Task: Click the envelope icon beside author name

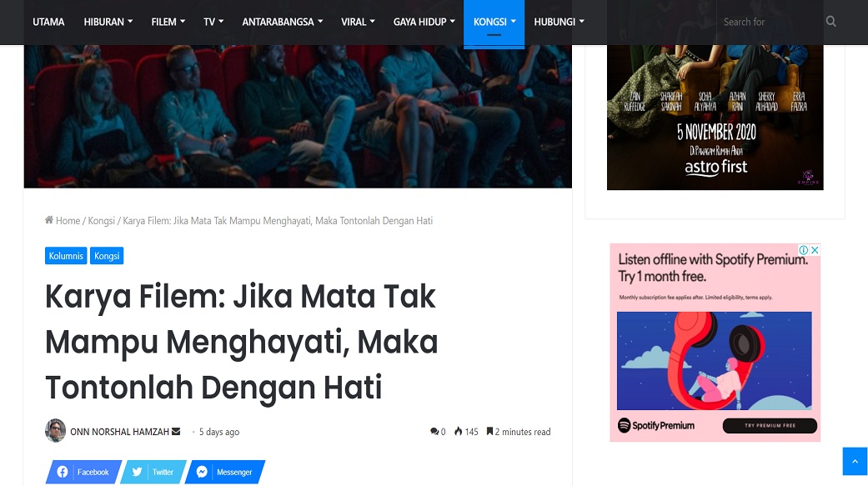Action: 176,431
